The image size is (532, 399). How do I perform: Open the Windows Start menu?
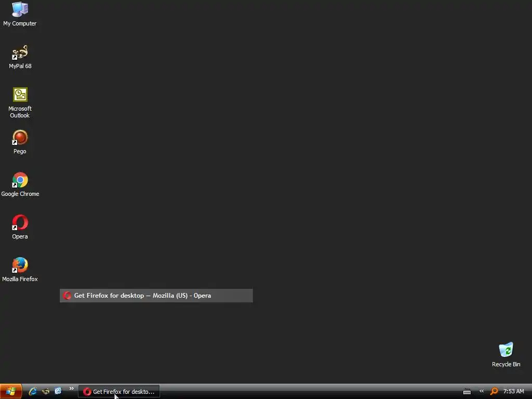[11, 391]
